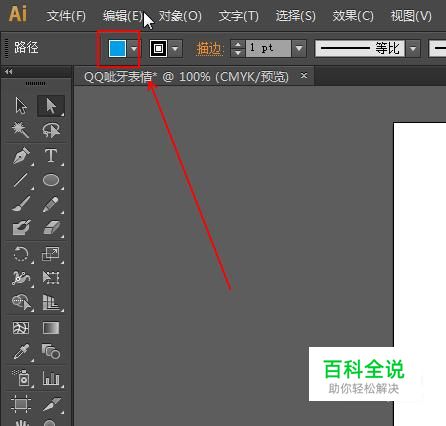Open the 选择(S) menu
446x426 pixels.
(x=296, y=16)
